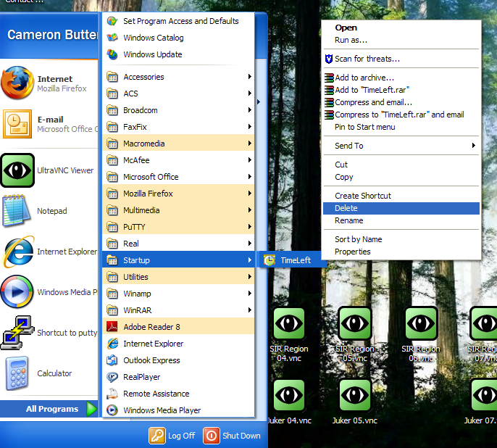Open the WinRAR folder entry

coord(178,310)
